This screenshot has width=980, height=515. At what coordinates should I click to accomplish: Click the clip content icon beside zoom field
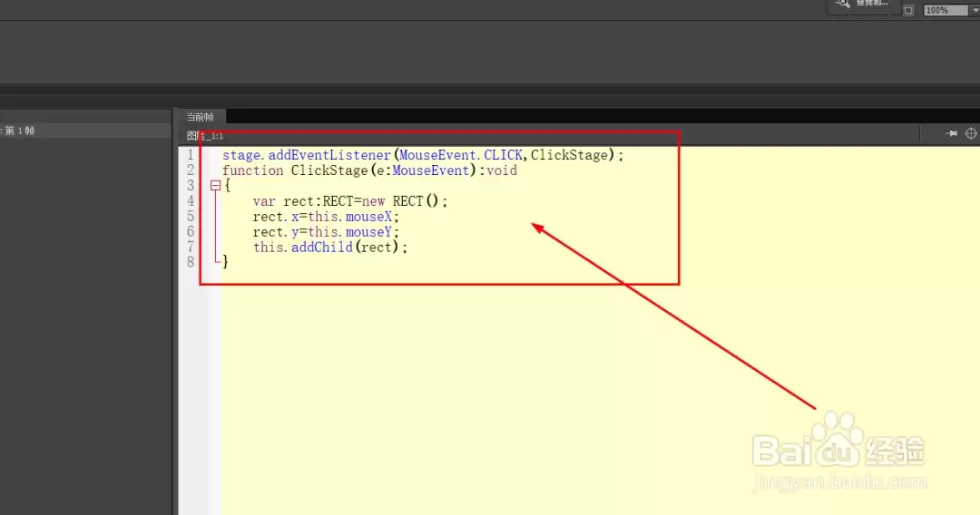[x=908, y=10]
